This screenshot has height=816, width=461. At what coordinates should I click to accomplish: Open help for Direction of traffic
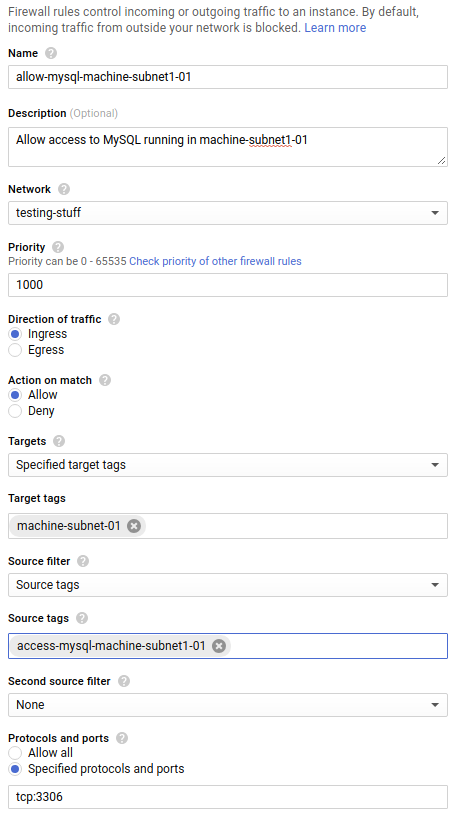tap(114, 319)
